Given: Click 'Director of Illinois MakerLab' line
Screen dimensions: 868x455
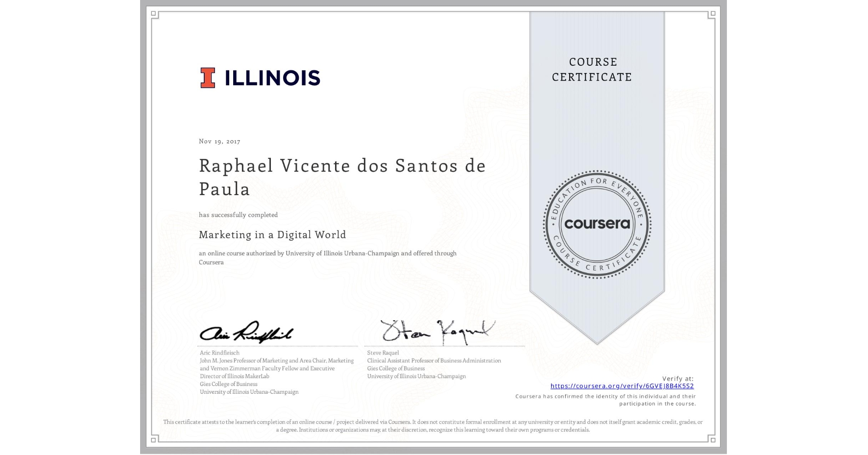Looking at the screenshot, I should pyautogui.click(x=235, y=376).
